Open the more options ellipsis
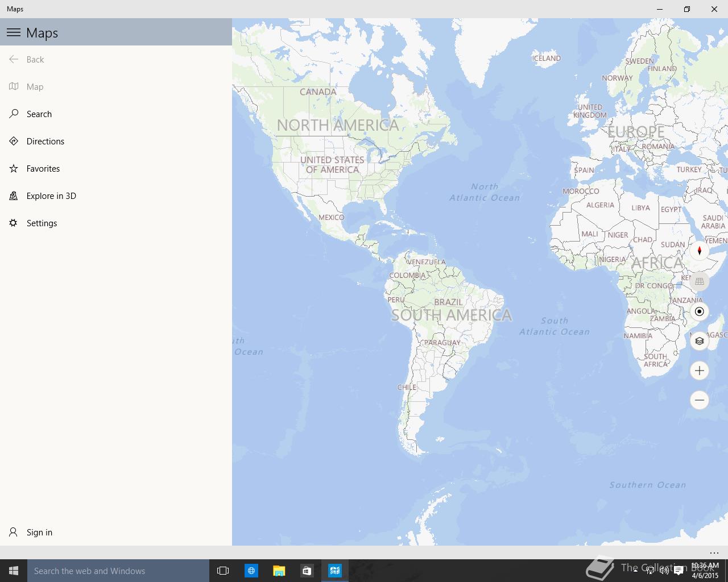The image size is (728, 582). [714, 552]
